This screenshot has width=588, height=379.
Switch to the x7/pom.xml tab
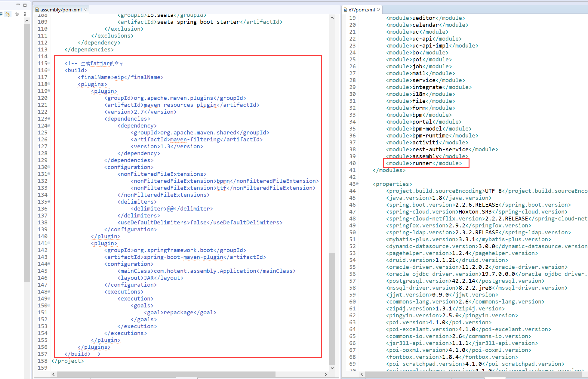click(x=362, y=10)
